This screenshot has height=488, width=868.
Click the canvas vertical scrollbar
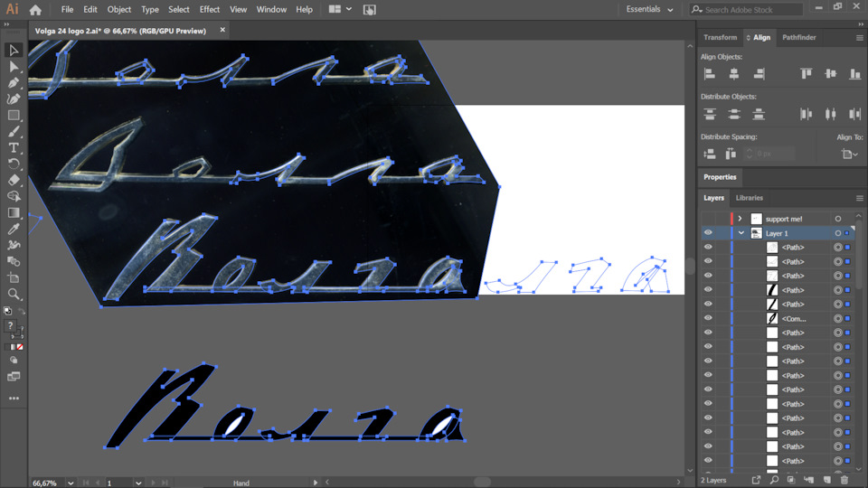(x=690, y=266)
